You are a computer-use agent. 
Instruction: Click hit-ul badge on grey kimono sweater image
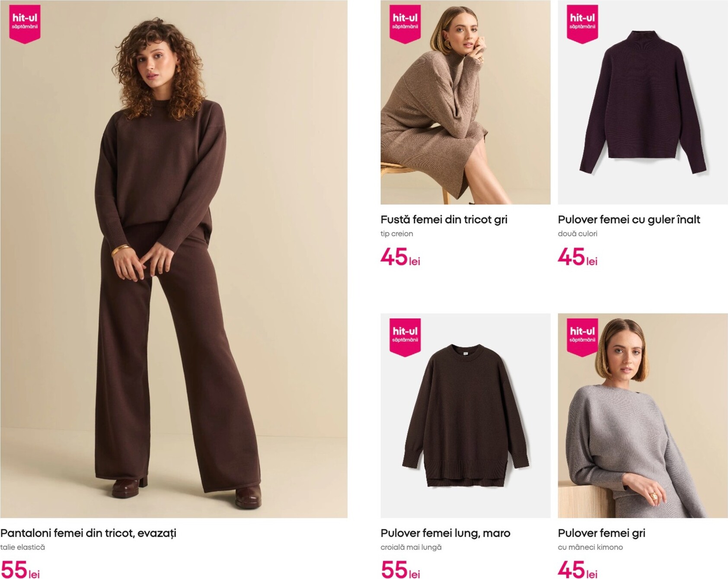(582, 337)
